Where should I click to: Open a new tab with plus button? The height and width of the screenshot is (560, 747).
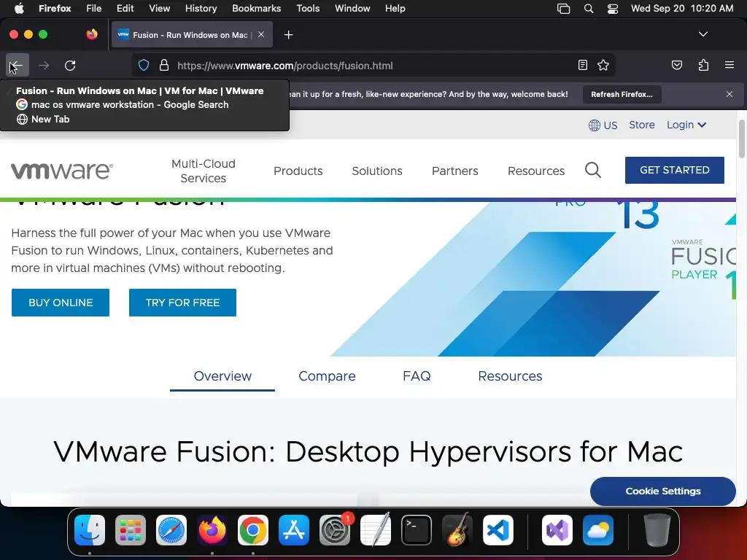[x=288, y=35]
